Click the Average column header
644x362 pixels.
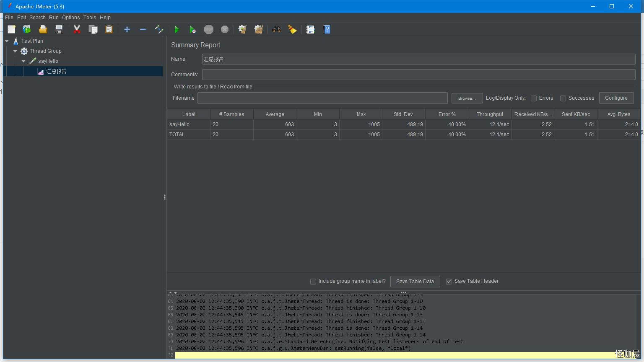click(275, 114)
